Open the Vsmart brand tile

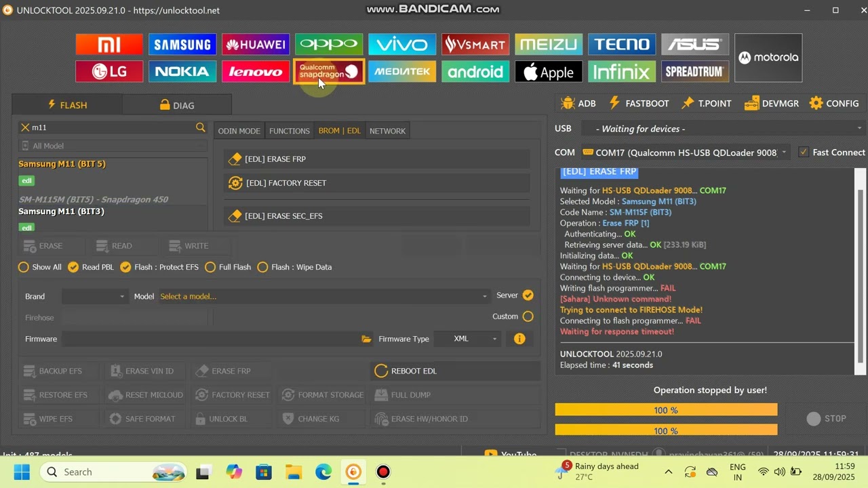click(x=475, y=45)
